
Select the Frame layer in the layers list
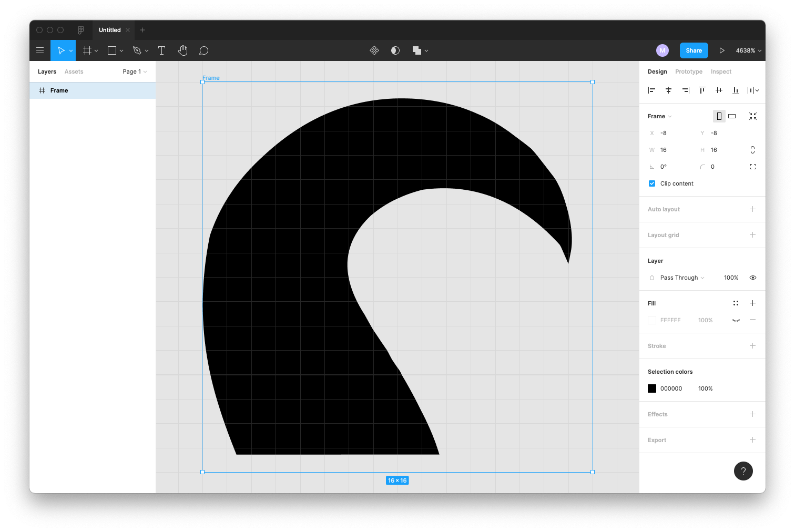59,90
